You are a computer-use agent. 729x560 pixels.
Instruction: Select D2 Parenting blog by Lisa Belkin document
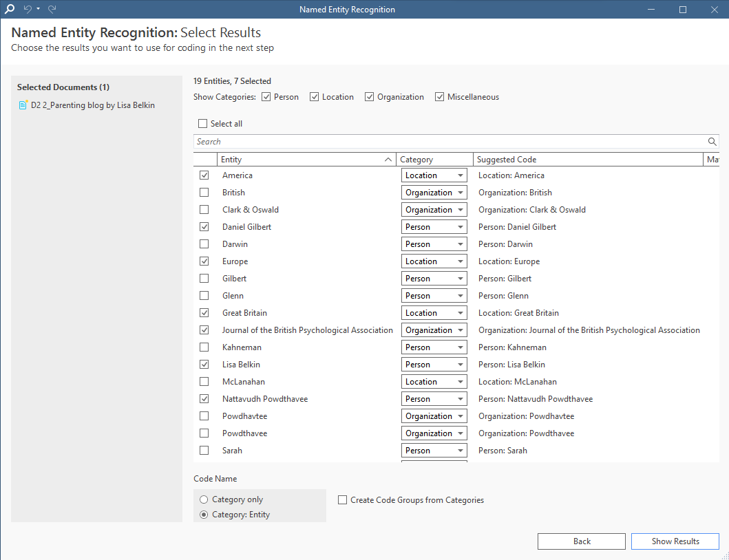pyautogui.click(x=93, y=105)
